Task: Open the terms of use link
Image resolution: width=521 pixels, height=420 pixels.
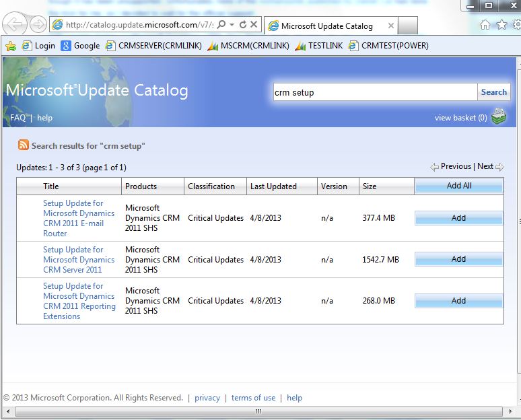Action: (253, 398)
